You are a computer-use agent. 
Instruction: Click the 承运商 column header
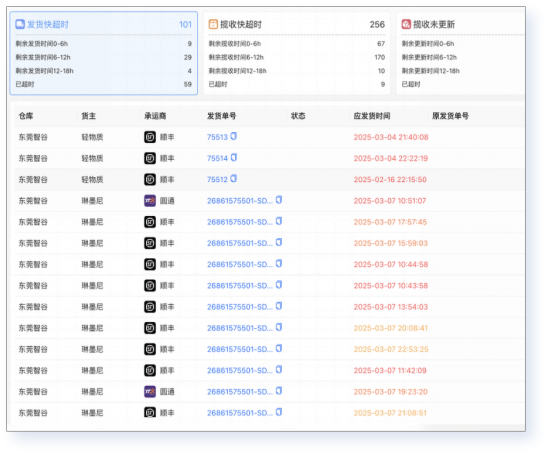click(x=155, y=116)
